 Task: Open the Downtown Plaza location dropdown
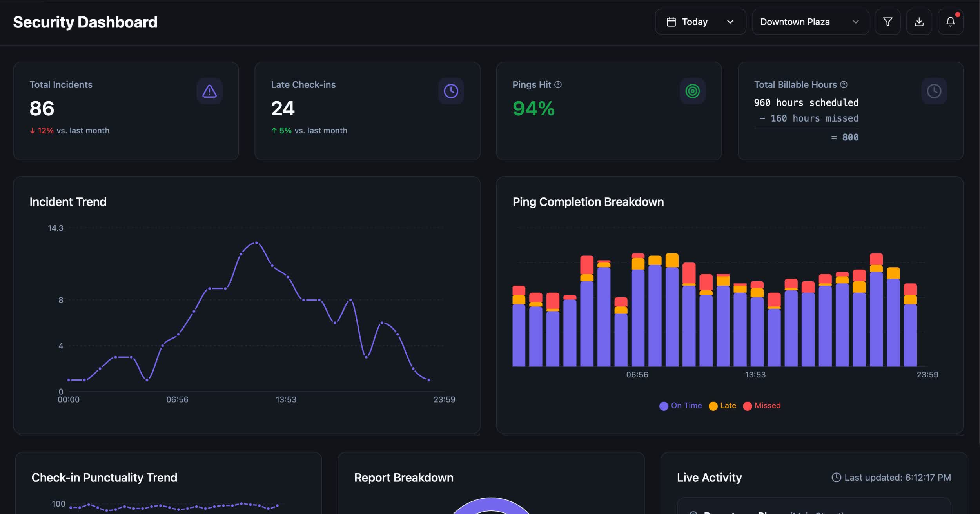tap(810, 22)
